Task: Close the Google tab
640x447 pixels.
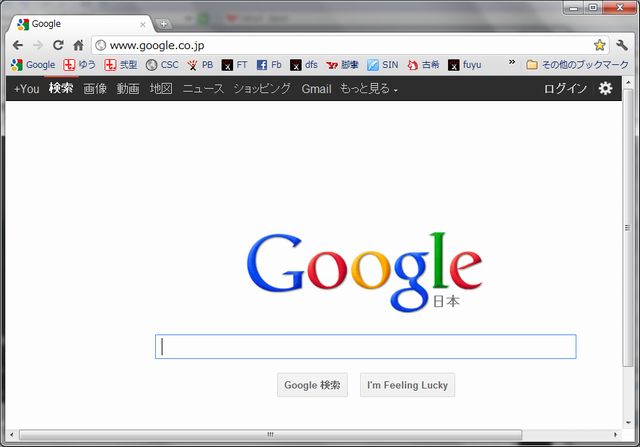Action: pyautogui.click(x=142, y=24)
